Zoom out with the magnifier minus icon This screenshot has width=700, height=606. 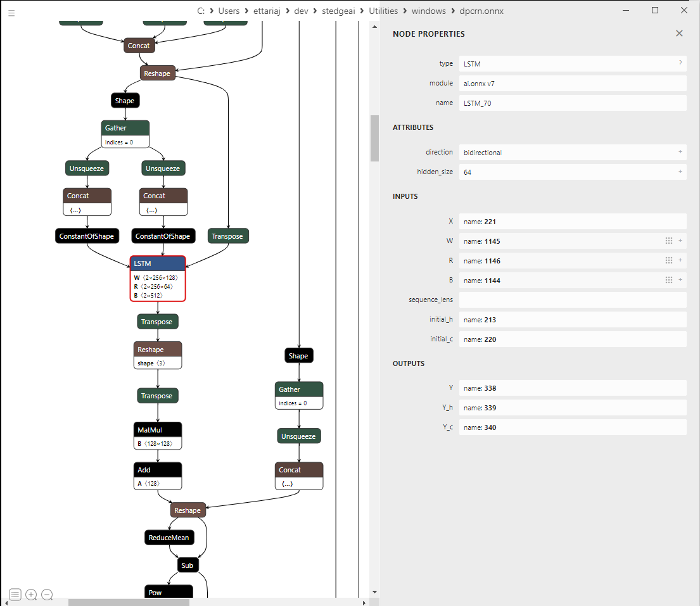47,595
